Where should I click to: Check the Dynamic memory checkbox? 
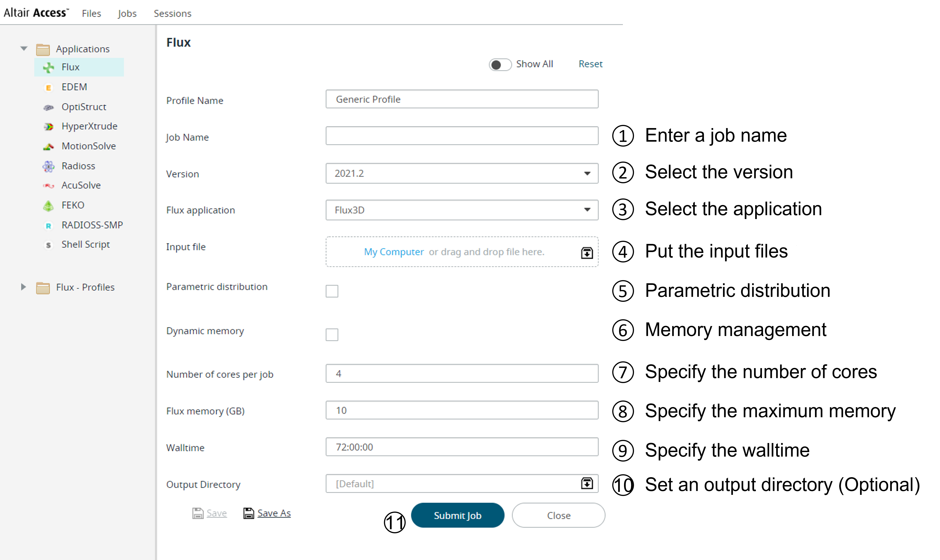coord(332,335)
